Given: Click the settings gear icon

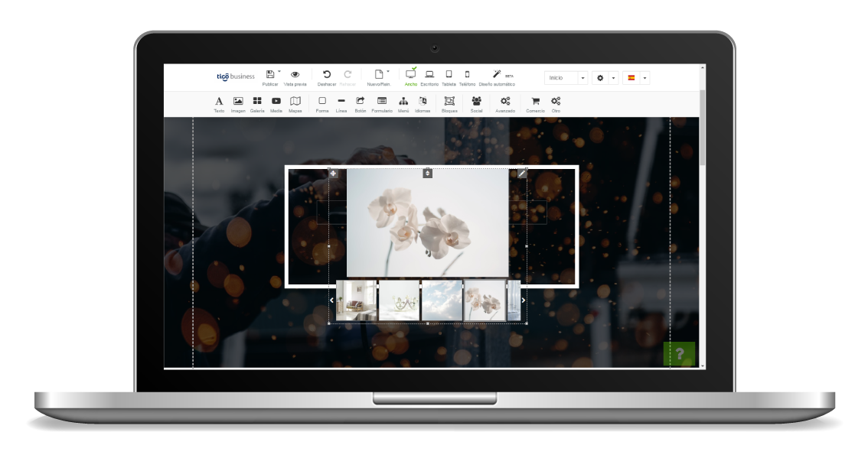Looking at the screenshot, I should pyautogui.click(x=600, y=78).
